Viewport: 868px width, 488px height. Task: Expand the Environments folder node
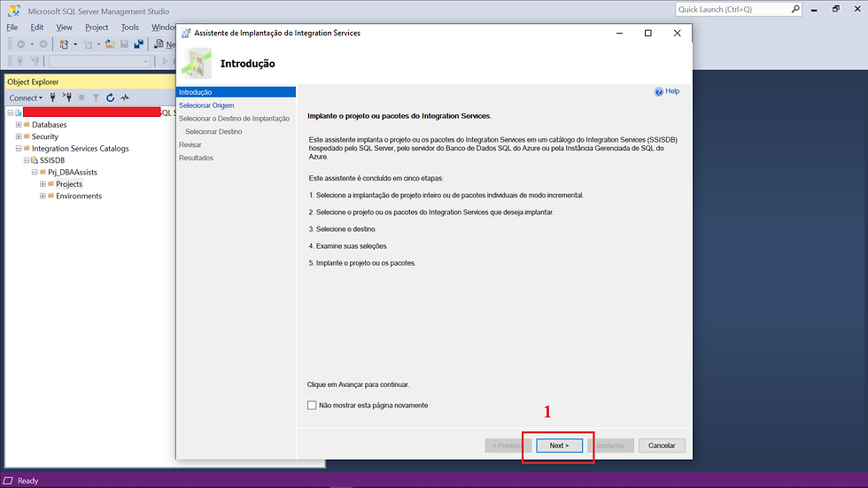coord(43,196)
